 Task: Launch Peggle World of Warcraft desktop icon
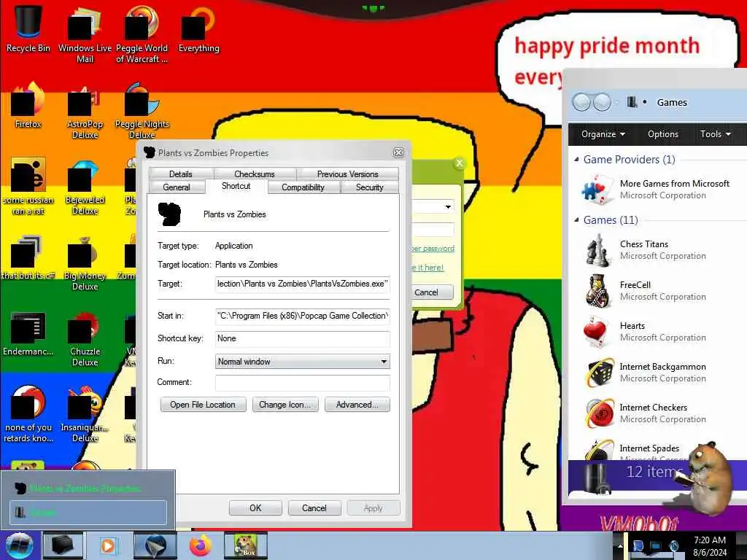(142, 34)
